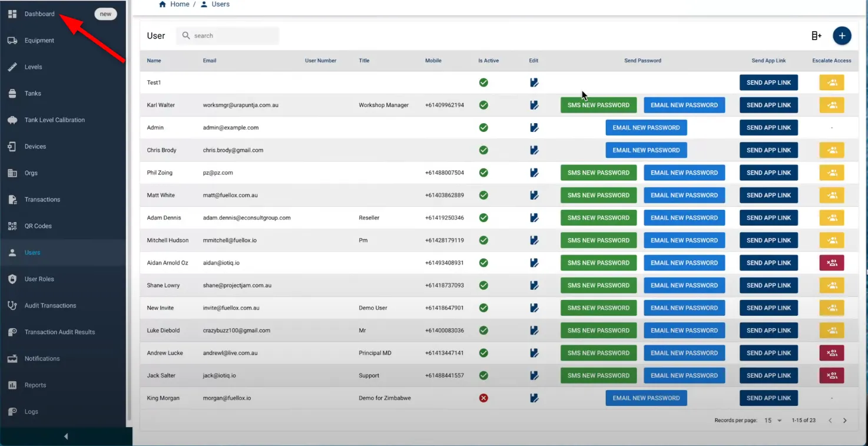This screenshot has height=446, width=868.
Task: Click the Home breadcrumb link
Action: tap(180, 4)
